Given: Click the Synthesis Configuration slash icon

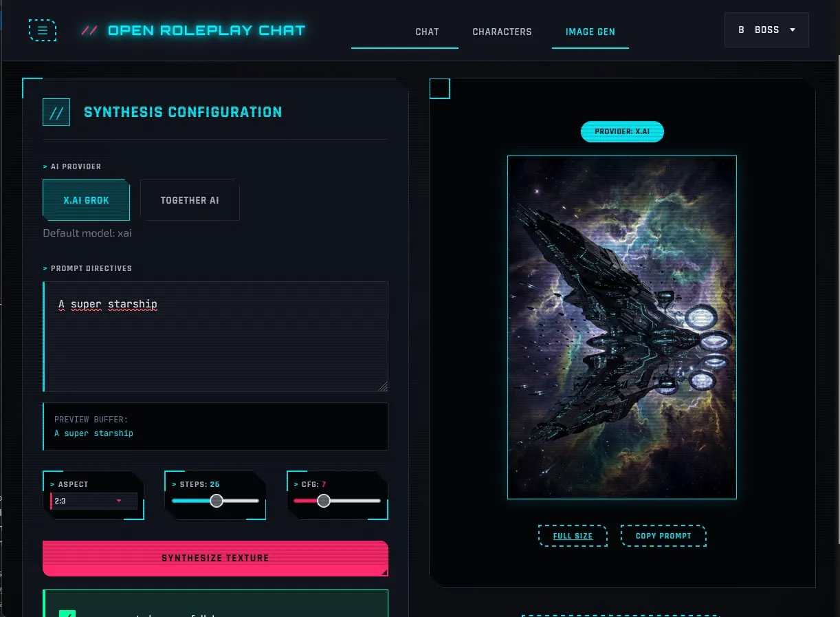Looking at the screenshot, I should coord(56,112).
